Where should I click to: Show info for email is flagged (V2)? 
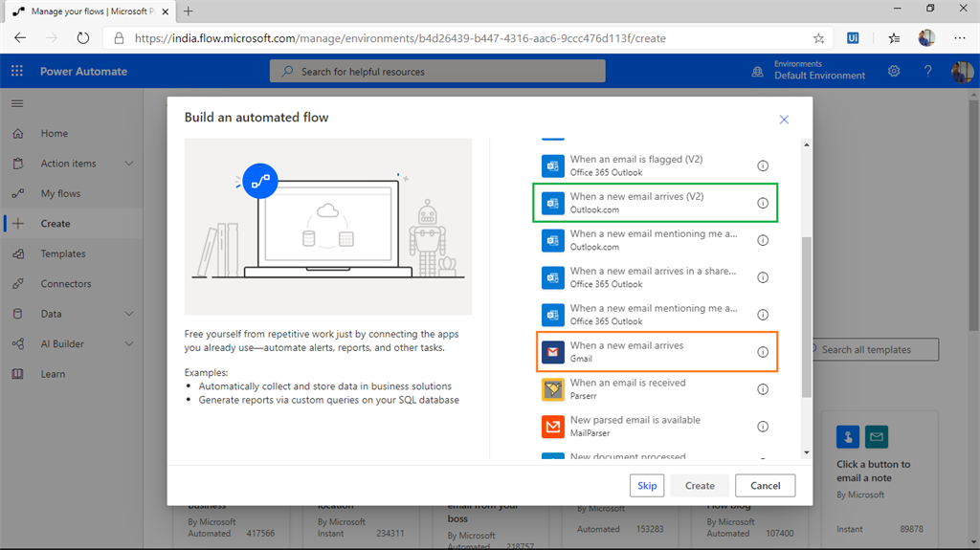pyautogui.click(x=763, y=165)
